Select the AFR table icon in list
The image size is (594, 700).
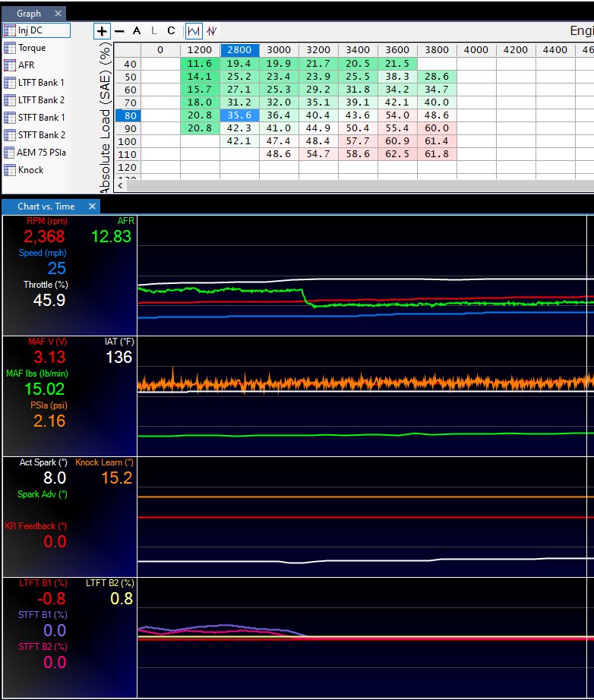(10, 65)
